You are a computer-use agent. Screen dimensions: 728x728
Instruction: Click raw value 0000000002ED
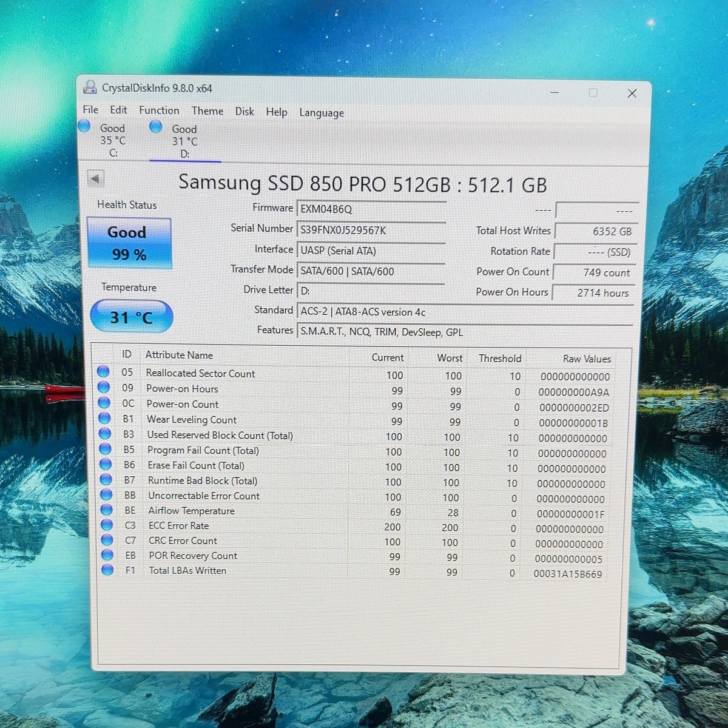[574, 408]
